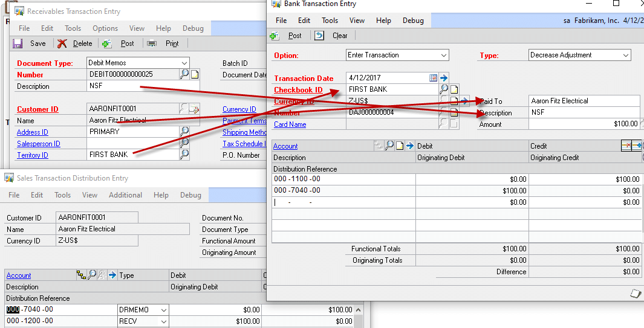Click the Territory ID link
The image size is (644, 328).
coord(32,155)
